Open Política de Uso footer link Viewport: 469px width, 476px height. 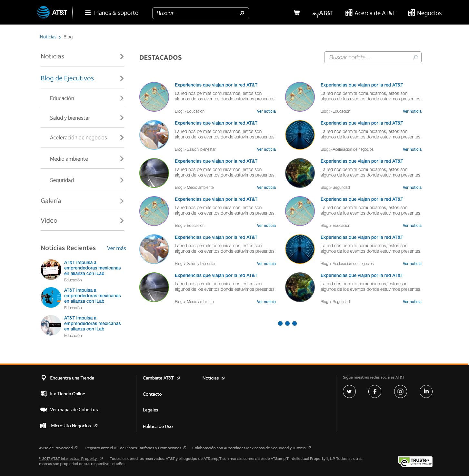coord(158,426)
